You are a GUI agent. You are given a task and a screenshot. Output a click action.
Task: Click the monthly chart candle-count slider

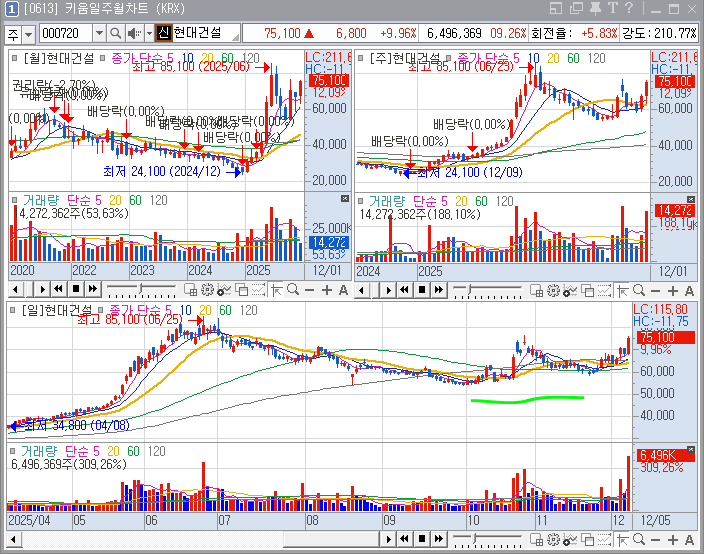tap(141, 290)
